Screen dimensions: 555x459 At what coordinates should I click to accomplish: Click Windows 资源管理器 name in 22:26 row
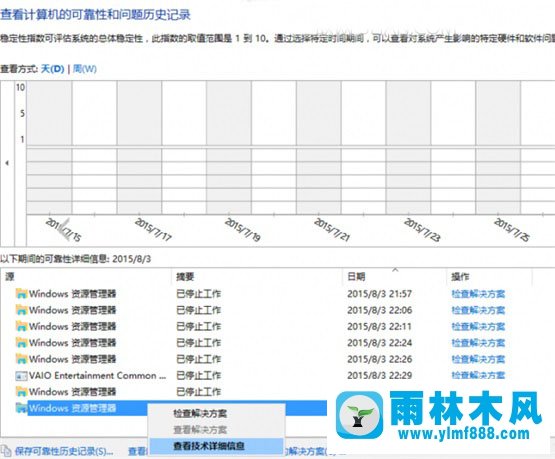[73, 359]
